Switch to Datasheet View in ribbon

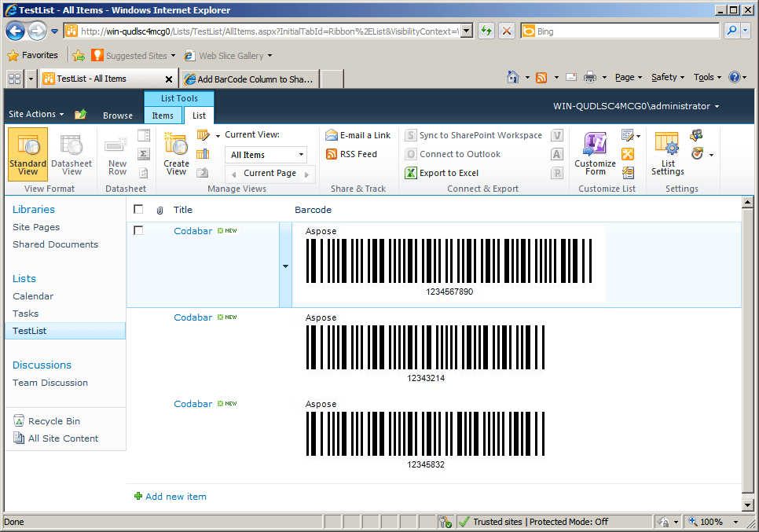[71, 155]
